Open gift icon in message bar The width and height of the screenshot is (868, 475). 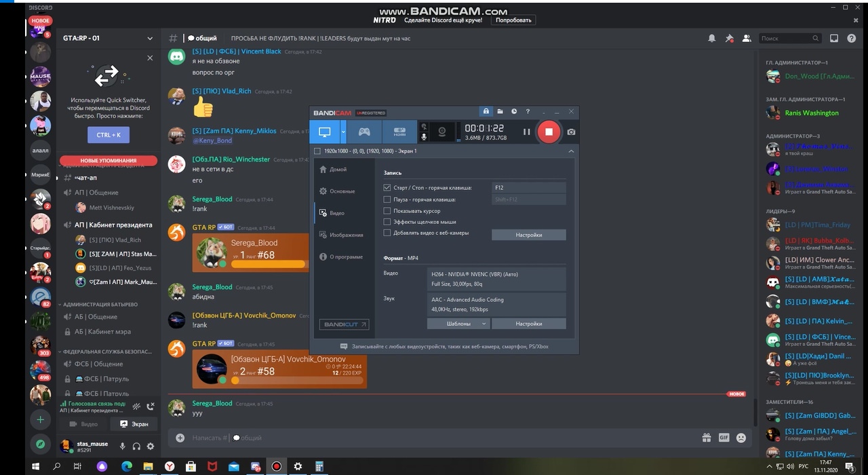pyautogui.click(x=706, y=438)
